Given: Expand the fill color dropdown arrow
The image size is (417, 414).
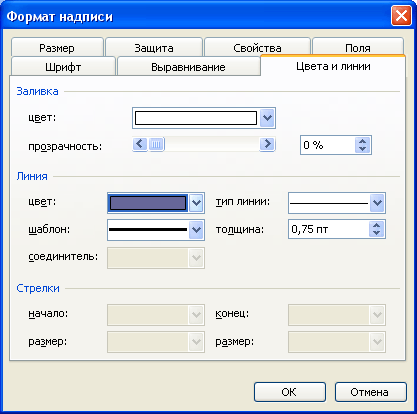Looking at the screenshot, I should (267, 118).
